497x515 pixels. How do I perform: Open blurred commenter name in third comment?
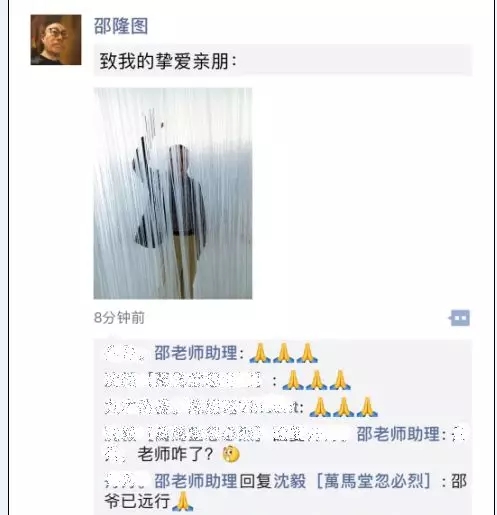201,407
